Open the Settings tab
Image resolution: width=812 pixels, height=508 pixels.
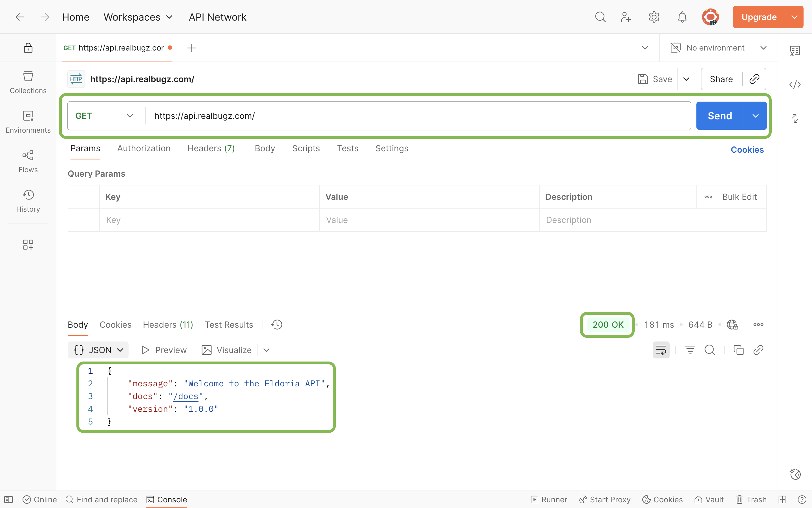[x=392, y=148]
